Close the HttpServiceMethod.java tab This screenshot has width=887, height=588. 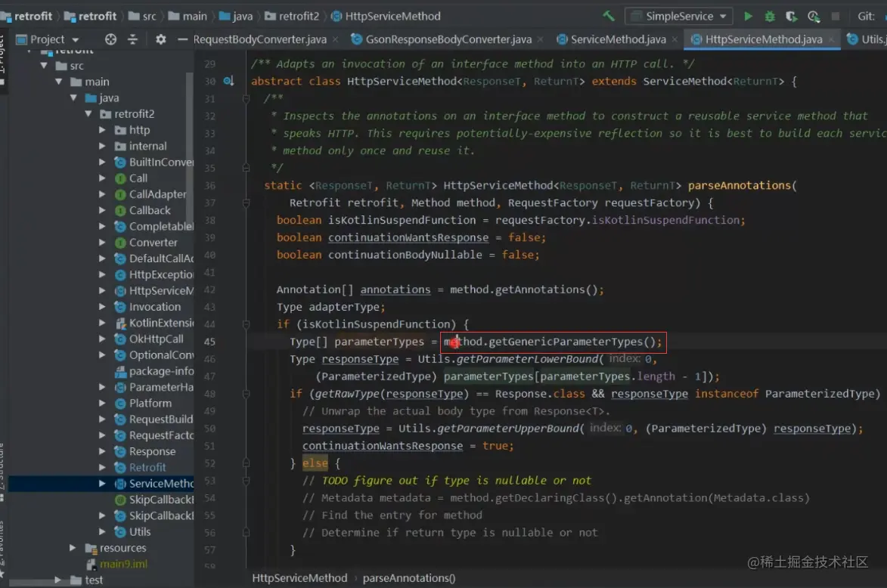coord(832,39)
